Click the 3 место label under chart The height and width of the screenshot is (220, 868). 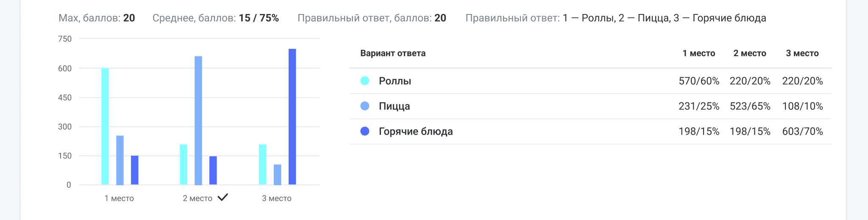pos(276,198)
